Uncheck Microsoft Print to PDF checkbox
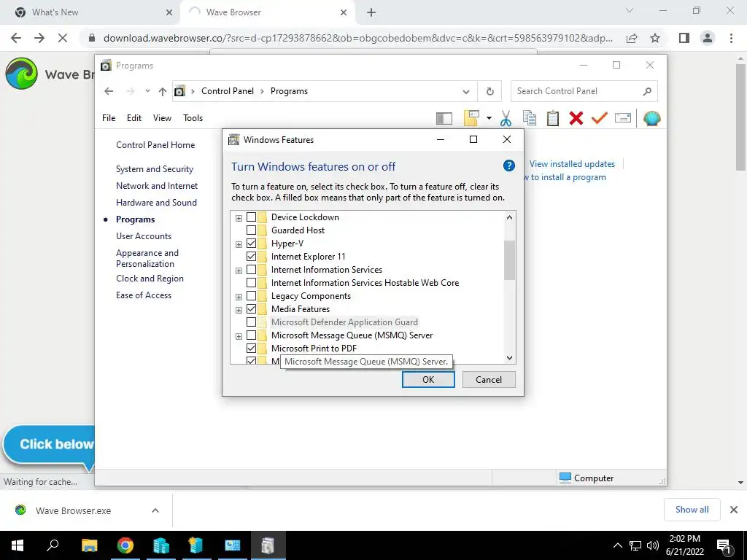Screen dimensions: 747x560 click(x=251, y=348)
